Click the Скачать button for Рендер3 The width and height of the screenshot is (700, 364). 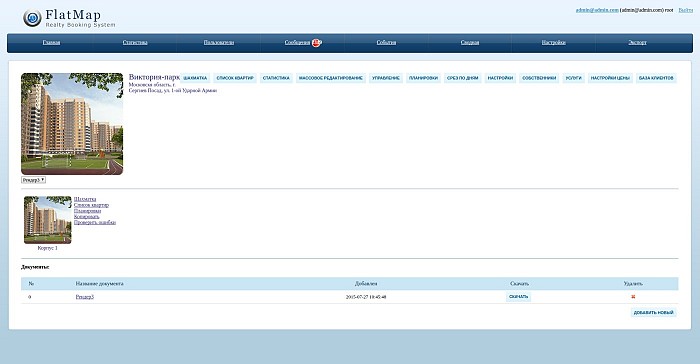518,297
